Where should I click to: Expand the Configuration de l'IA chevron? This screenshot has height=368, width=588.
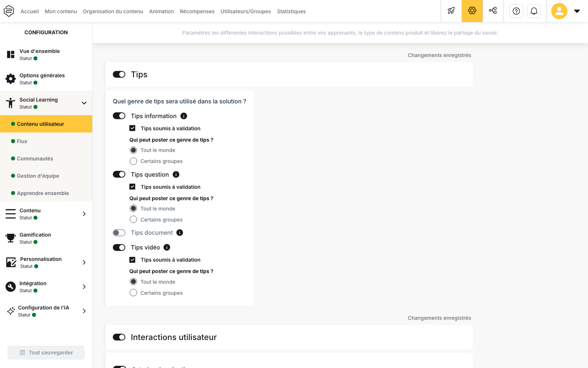point(84,311)
